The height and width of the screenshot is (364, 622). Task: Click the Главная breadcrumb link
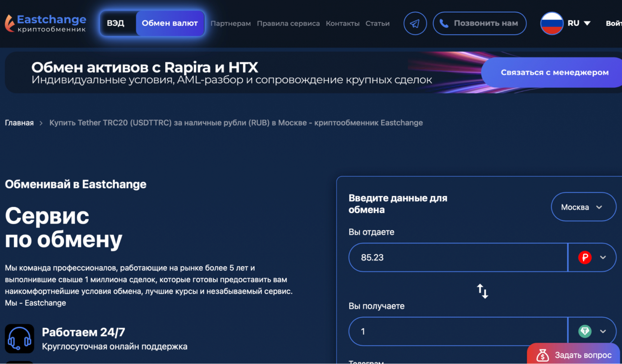tap(19, 123)
